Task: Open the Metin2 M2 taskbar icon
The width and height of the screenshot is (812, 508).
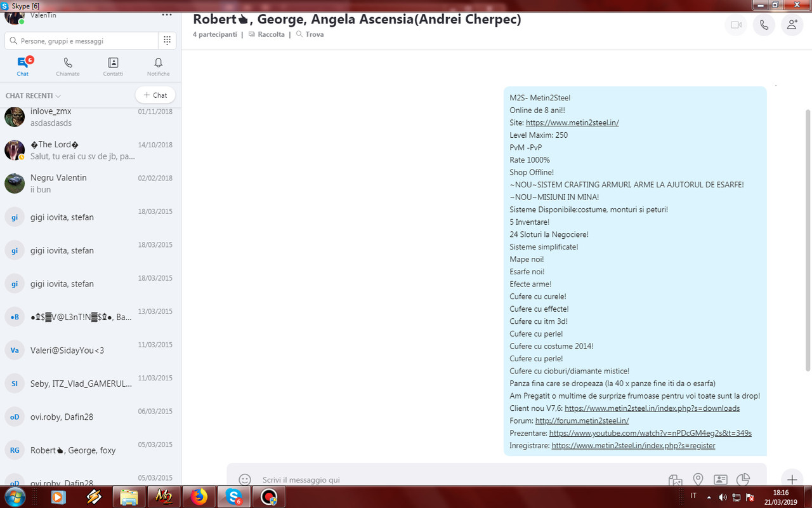Action: tap(164, 497)
